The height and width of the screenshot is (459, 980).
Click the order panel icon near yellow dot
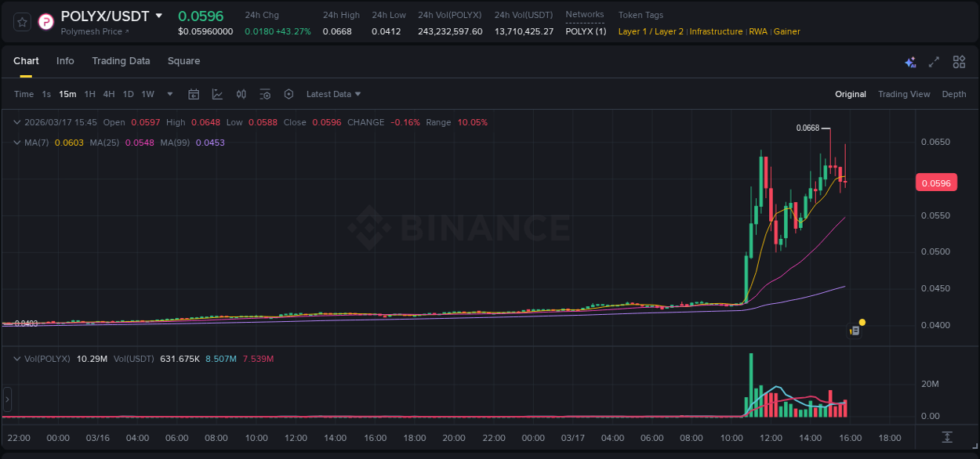coord(855,331)
